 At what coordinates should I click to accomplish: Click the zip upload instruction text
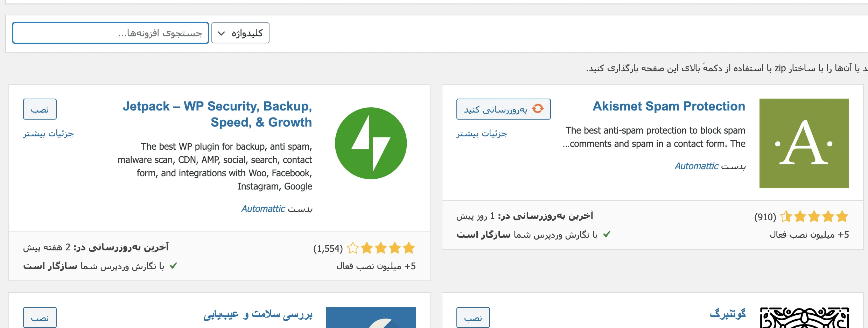727,68
